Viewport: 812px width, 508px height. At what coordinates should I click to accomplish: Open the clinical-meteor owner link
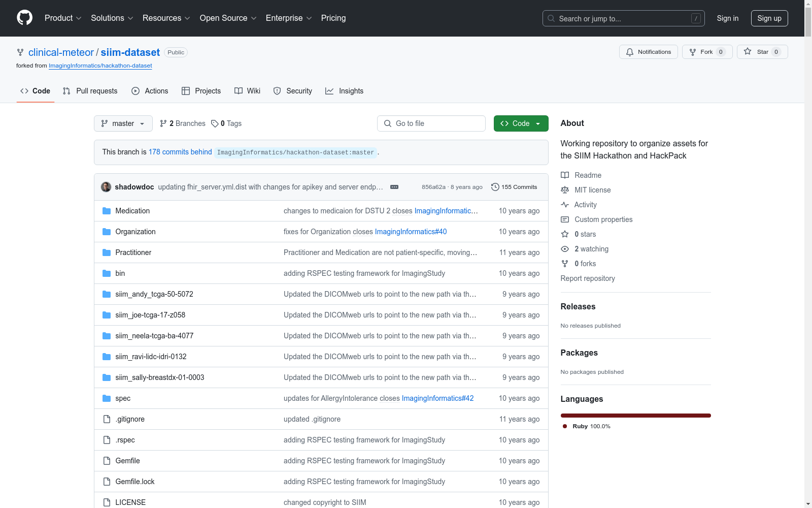click(x=61, y=52)
